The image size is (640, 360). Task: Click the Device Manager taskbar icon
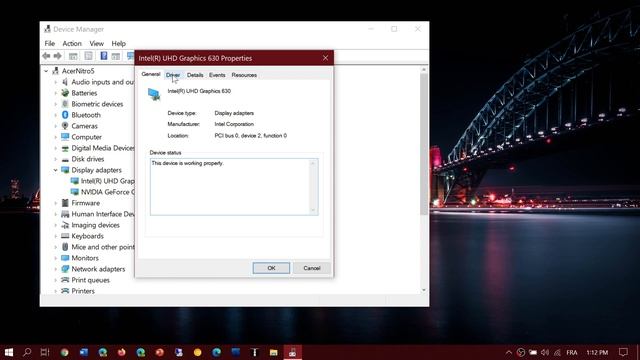(x=293, y=352)
